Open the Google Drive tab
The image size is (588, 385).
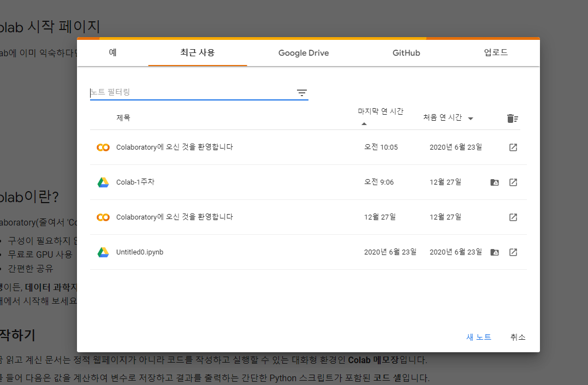tap(304, 53)
